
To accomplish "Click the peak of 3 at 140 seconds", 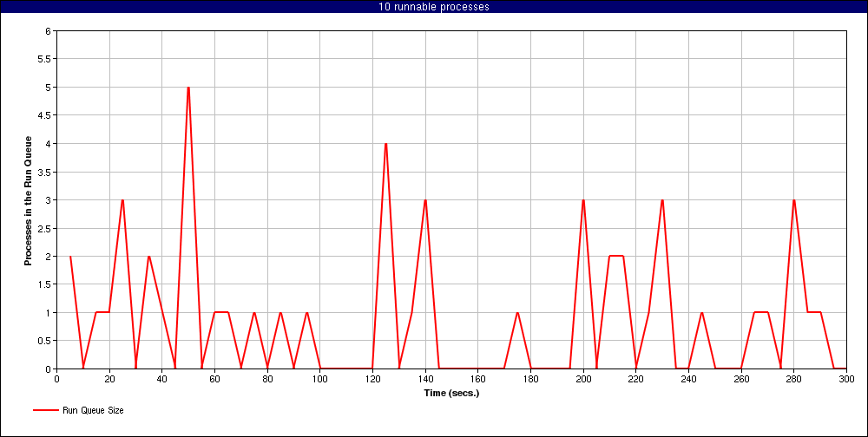I will [x=425, y=199].
